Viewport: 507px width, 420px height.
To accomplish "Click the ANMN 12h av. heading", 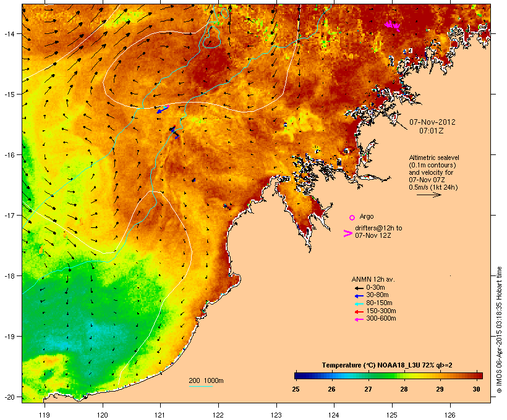I will pos(373,279).
